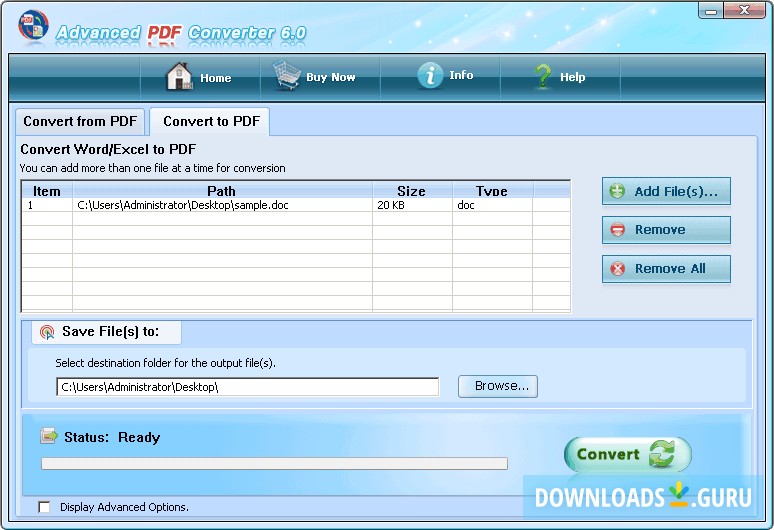Click the Save File(s) to target icon
This screenshot has width=774, height=530.
(47, 332)
